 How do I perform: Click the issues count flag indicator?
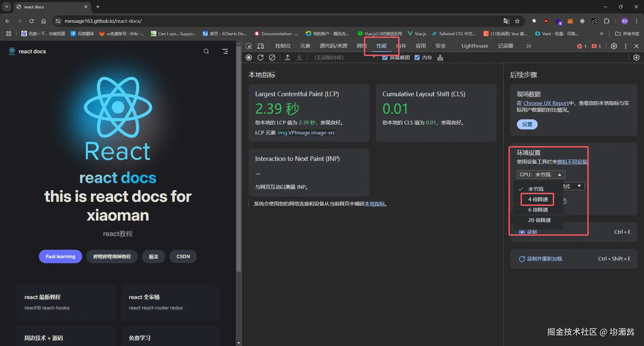pyautogui.click(x=596, y=46)
